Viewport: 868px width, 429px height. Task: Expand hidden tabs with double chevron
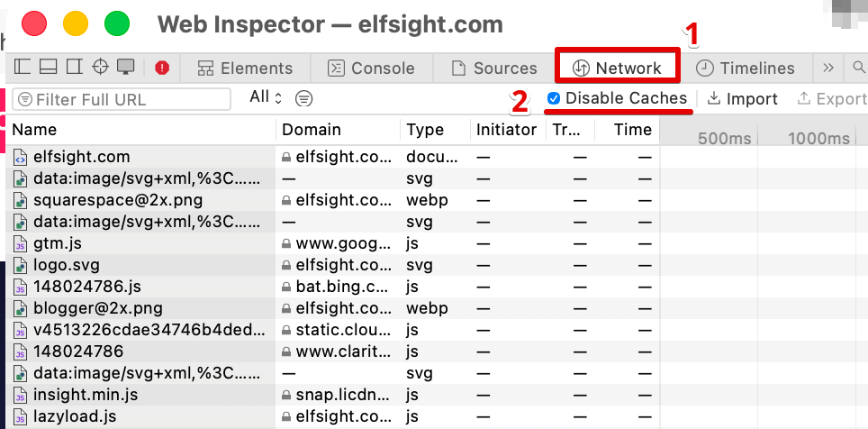[x=828, y=68]
